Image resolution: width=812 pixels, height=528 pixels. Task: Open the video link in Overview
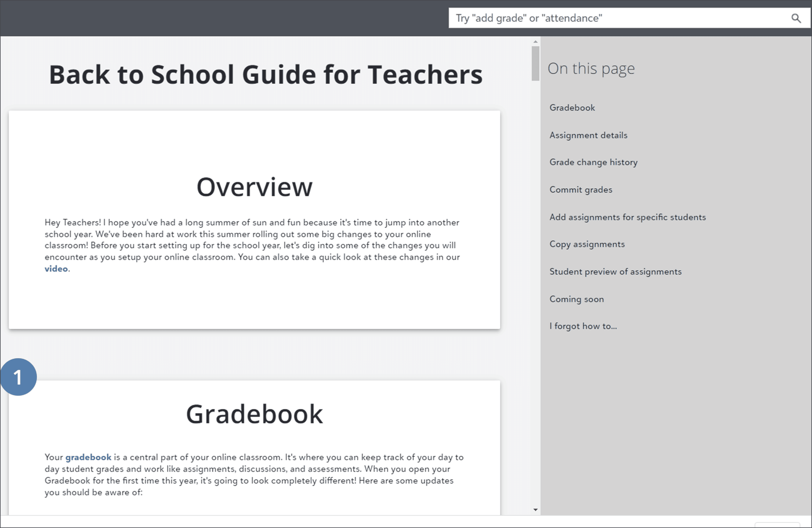[56, 269]
